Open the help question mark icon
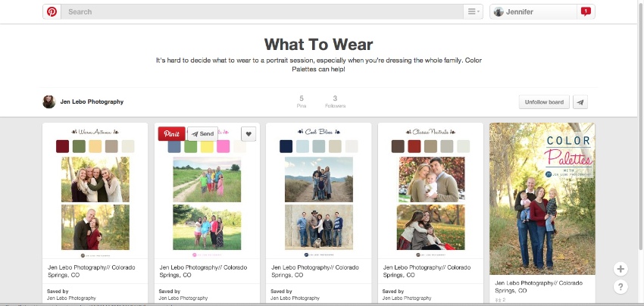 pyautogui.click(x=621, y=287)
